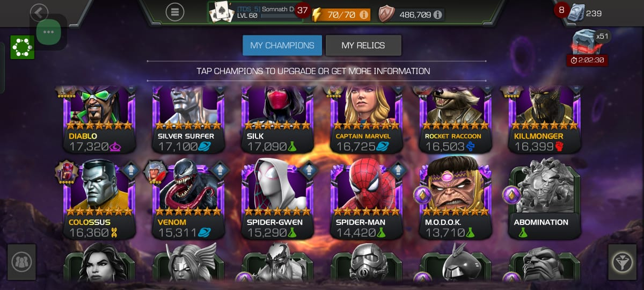Open the green chat bubble overlay

(x=48, y=32)
